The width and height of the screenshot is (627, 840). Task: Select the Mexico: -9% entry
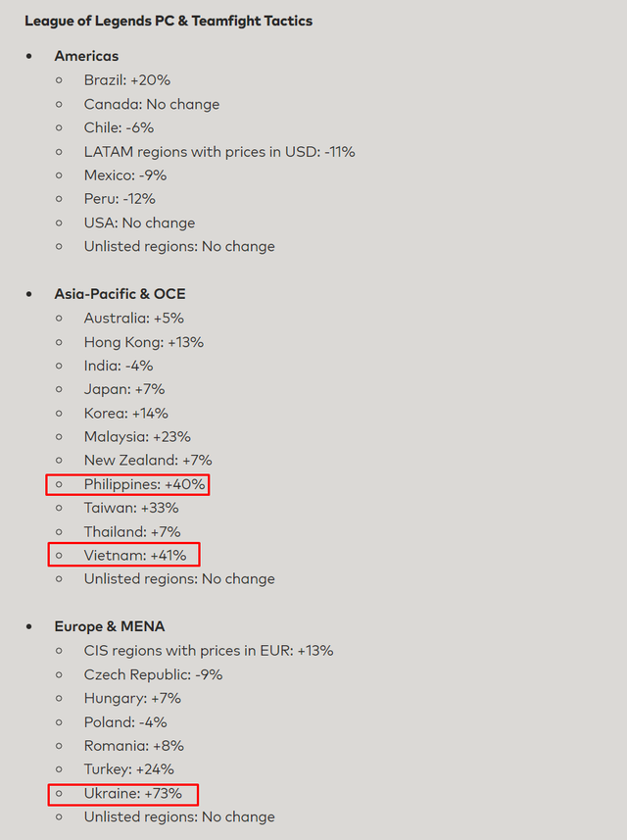pyautogui.click(x=124, y=175)
